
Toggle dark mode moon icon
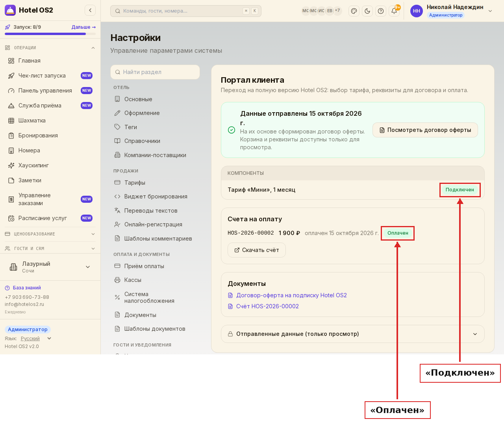[367, 11]
